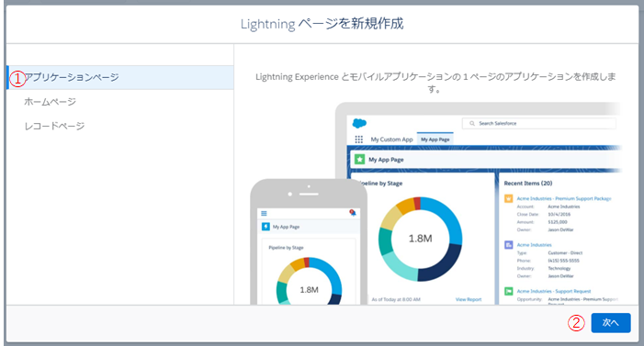This screenshot has width=644, height=346.
Task: Click the large 1.8M donut chart
Action: click(x=420, y=239)
